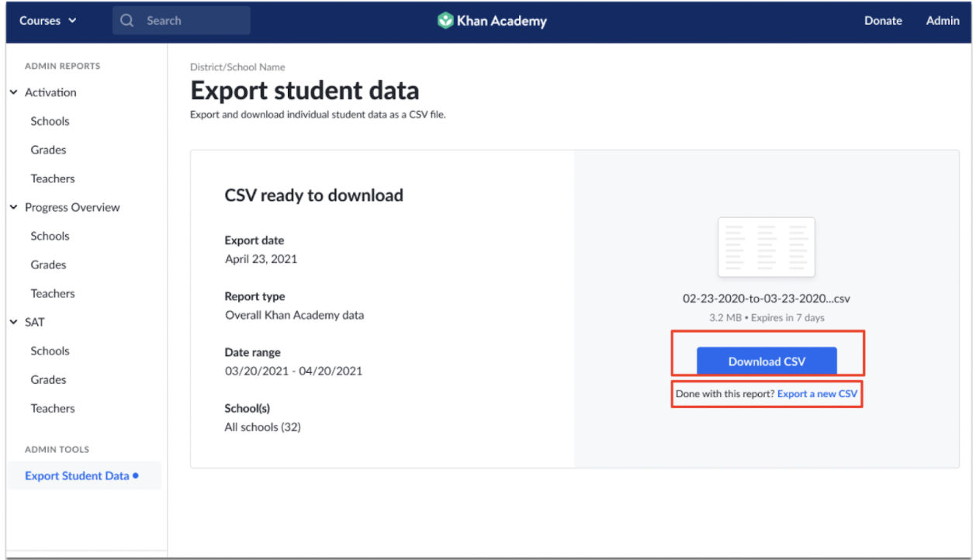Click the date range 03/20/2021 - 04/20/2021
This screenshot has width=976, height=560.
[x=293, y=371]
